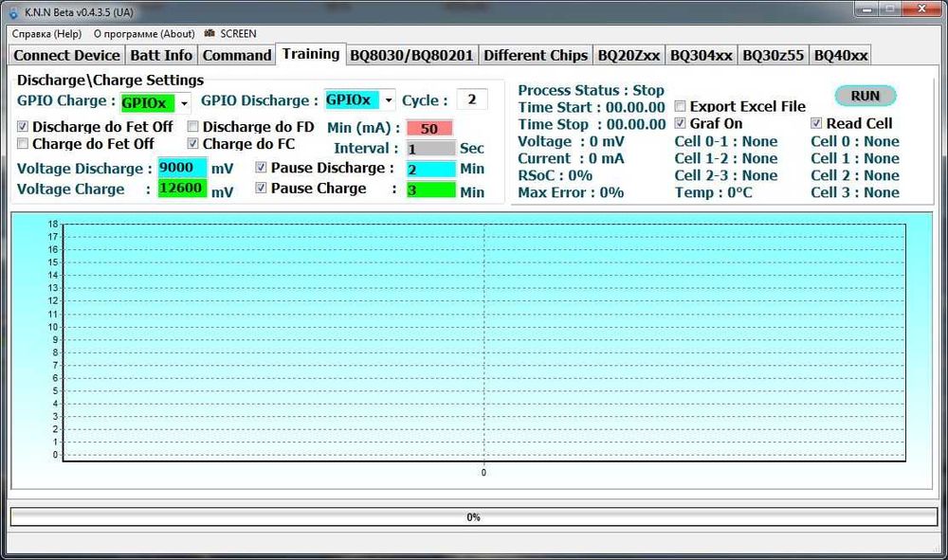Open the Справка (Help) menu

[46, 34]
